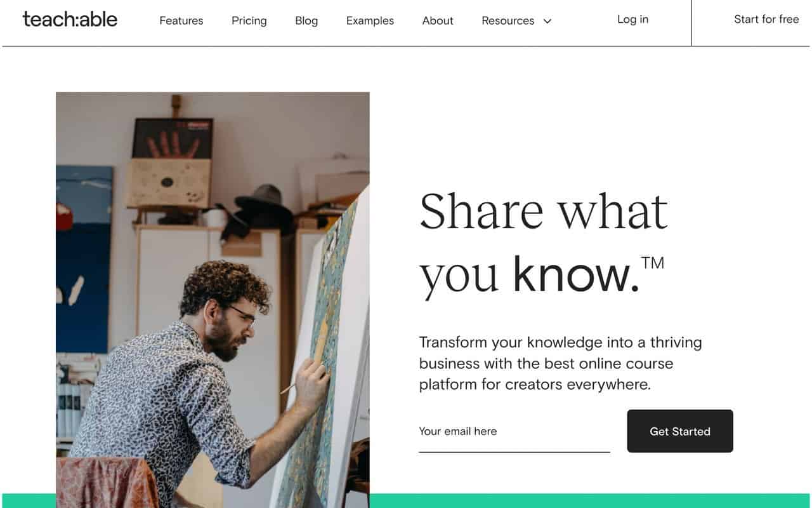Click the underline beneath the email field

click(514, 452)
